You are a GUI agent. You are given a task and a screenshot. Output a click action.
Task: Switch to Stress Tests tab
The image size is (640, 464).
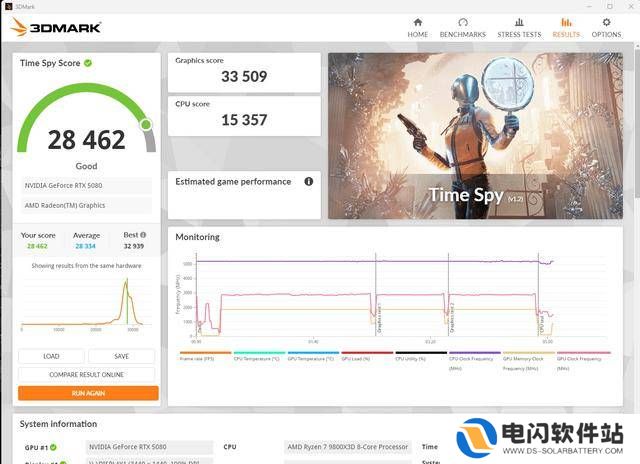point(519,28)
